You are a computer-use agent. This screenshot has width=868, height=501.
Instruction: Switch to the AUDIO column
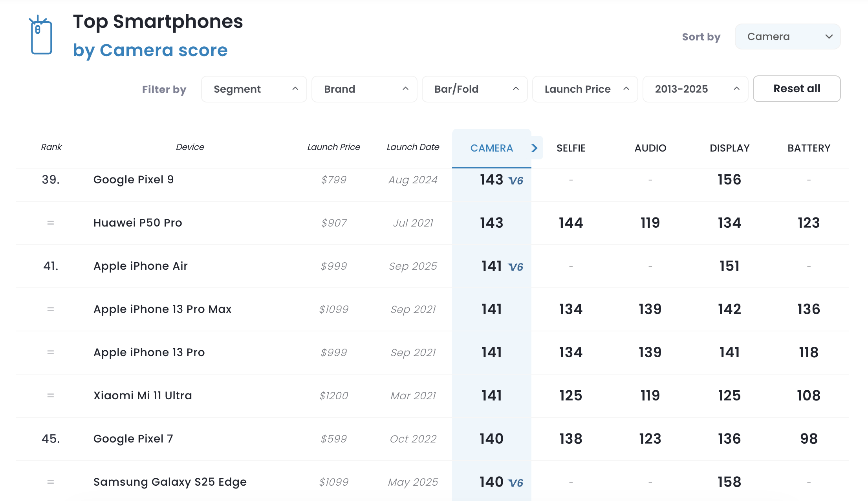650,148
